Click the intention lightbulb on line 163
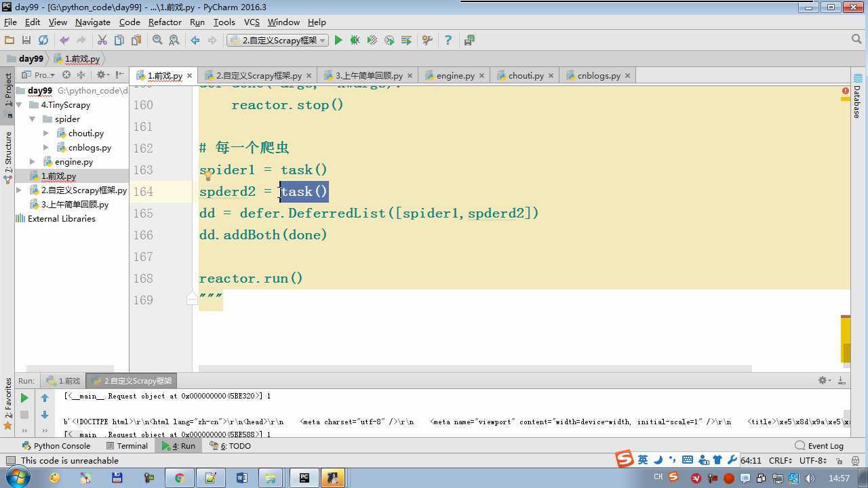Screen dimensions: 868x488 [x=208, y=176]
